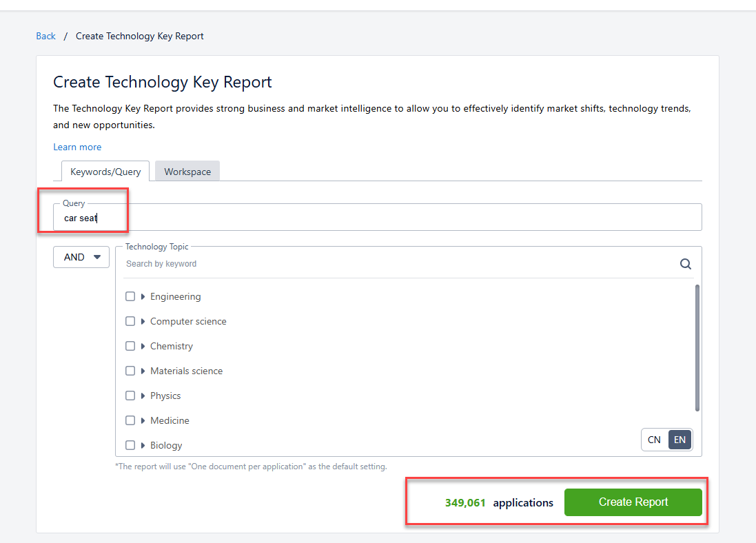This screenshot has height=543, width=756.
Task: Enable the Medicine checkbox
Action: (130, 421)
